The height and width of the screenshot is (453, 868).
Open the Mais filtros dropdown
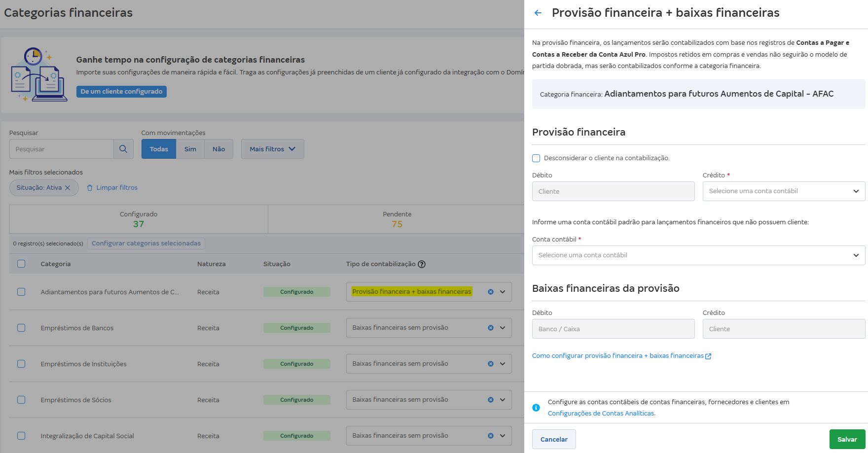click(272, 148)
